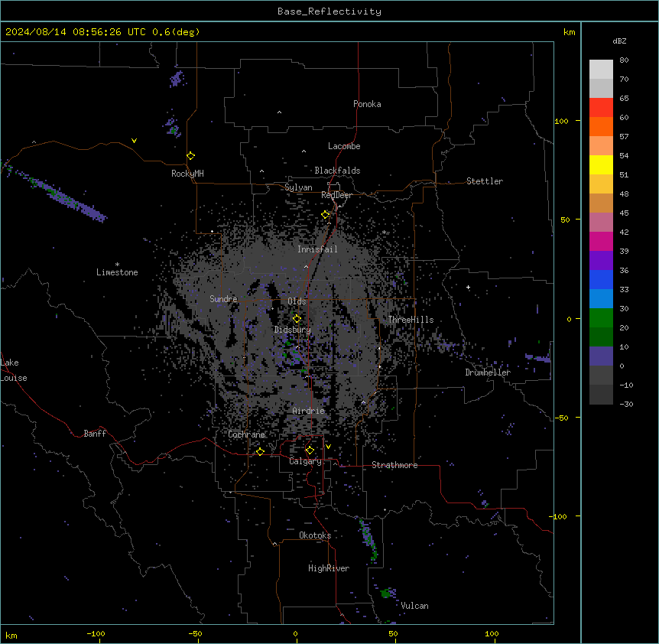The image size is (659, 644).
Task: Click the 50 tick on the right axis
Action: [x=565, y=220]
